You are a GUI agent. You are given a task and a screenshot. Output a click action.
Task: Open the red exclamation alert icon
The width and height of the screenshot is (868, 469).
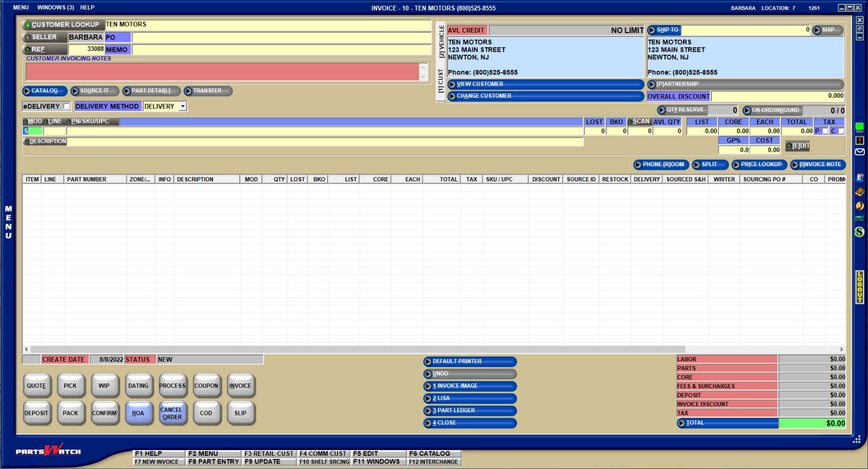pos(860,140)
